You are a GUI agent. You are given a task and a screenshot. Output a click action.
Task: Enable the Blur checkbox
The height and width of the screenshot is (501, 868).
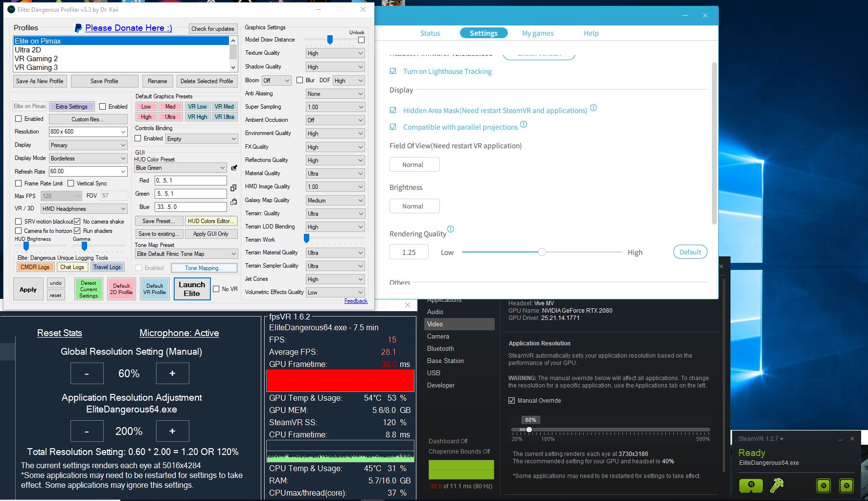tap(299, 80)
